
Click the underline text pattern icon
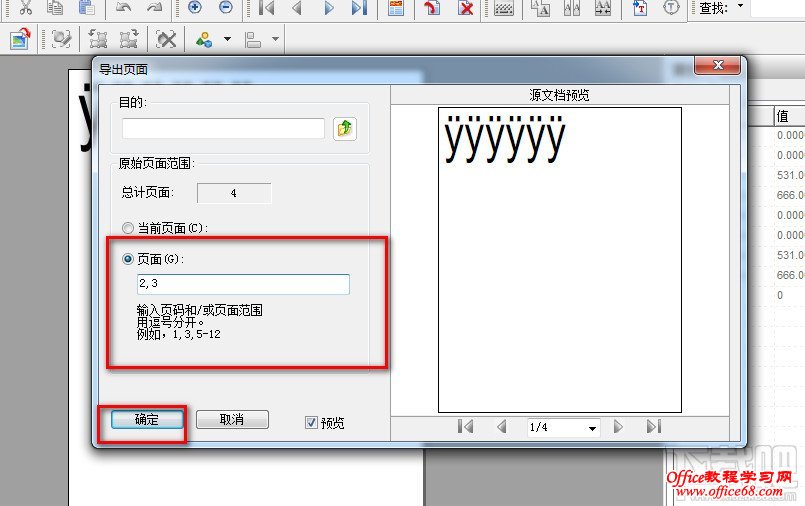pos(504,8)
